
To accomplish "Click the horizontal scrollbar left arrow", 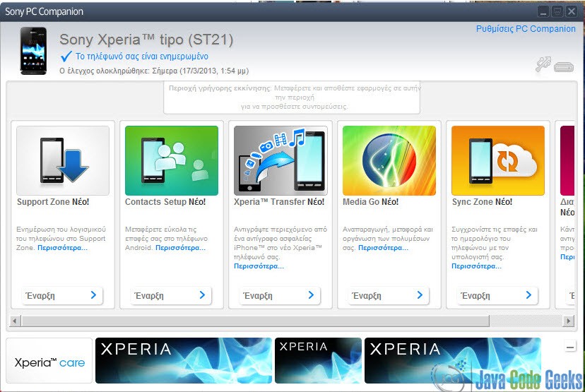I will coord(15,321).
